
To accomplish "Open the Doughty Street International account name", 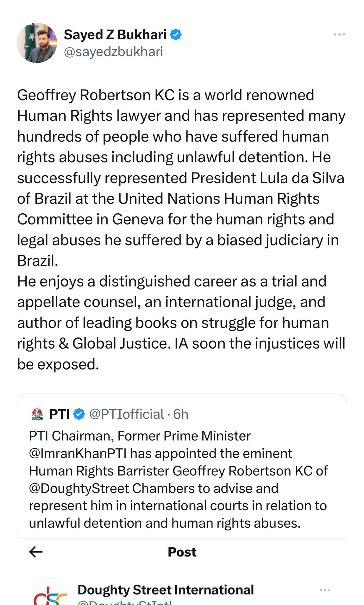I will pos(165,590).
